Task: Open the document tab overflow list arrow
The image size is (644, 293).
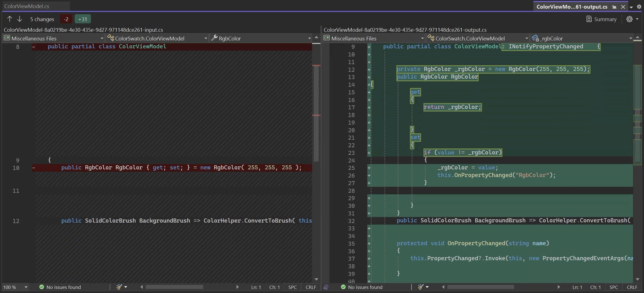Action: tap(631, 7)
